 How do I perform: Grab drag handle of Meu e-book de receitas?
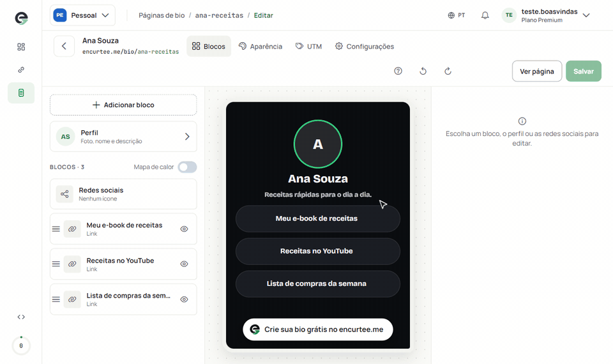point(56,229)
